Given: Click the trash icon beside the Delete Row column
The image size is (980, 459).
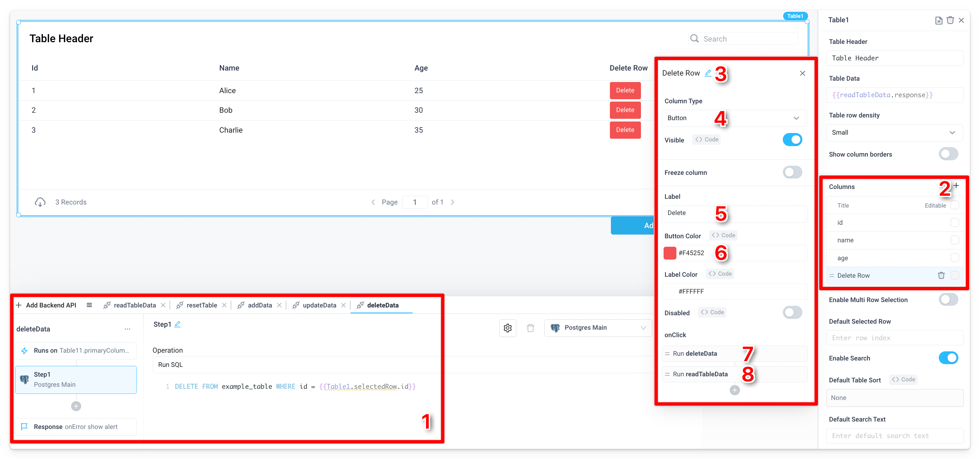Looking at the screenshot, I should [x=942, y=275].
